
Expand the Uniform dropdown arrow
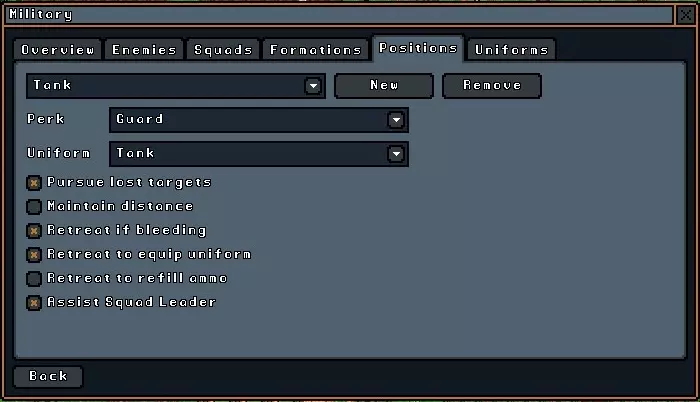pos(396,154)
